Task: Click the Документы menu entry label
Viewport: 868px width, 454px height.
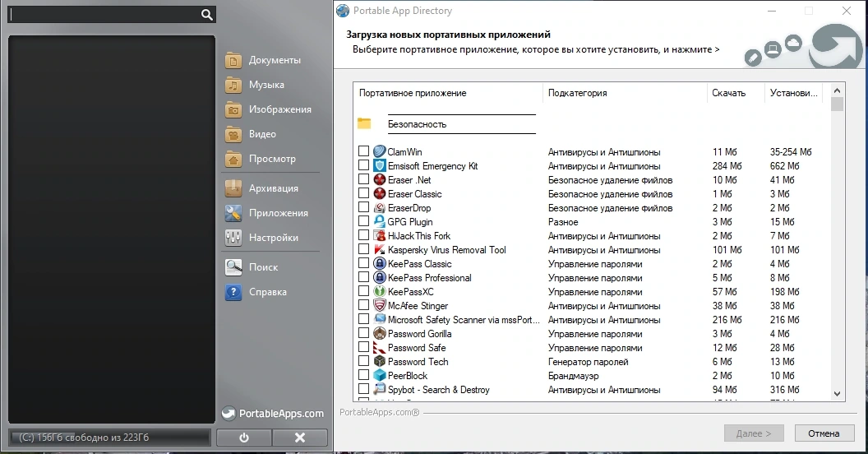Action: [275, 60]
